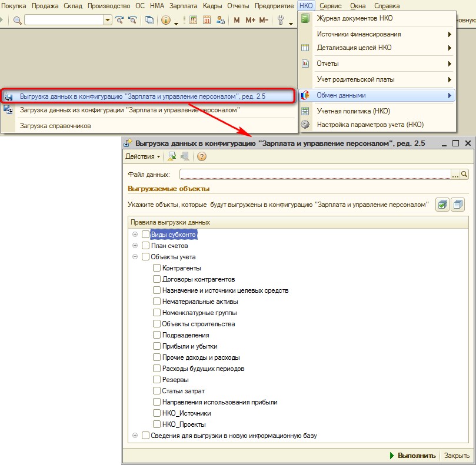476x465 pixels.
Task: Select the Прибыли и убытки row text
Action: [189, 346]
